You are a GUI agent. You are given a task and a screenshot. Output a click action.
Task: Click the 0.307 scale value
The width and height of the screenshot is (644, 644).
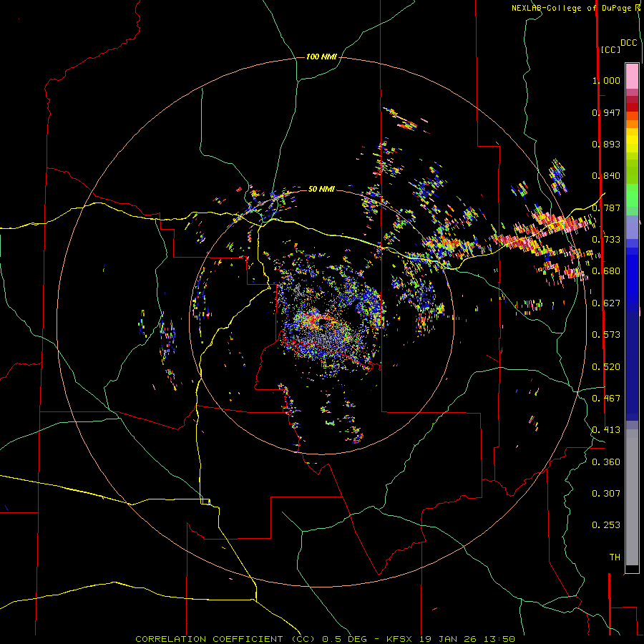click(x=606, y=494)
